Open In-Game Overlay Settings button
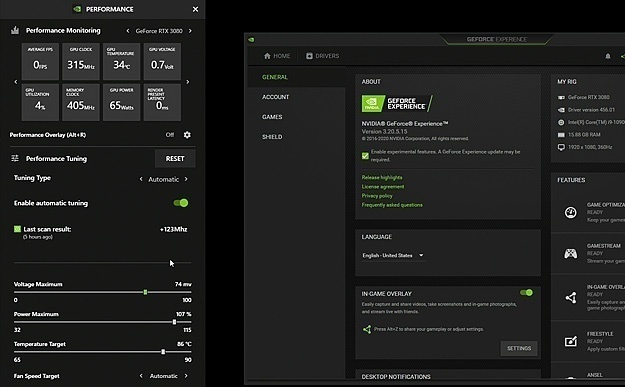This screenshot has width=625, height=387. [519, 348]
